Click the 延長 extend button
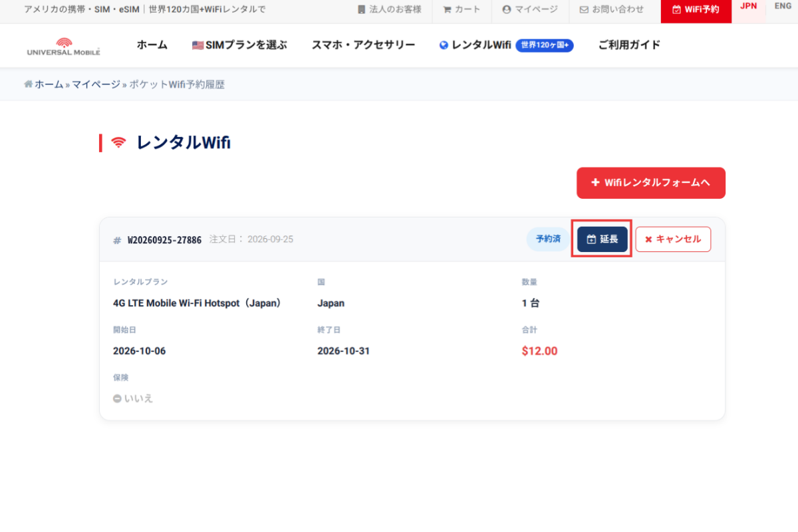 pyautogui.click(x=602, y=239)
